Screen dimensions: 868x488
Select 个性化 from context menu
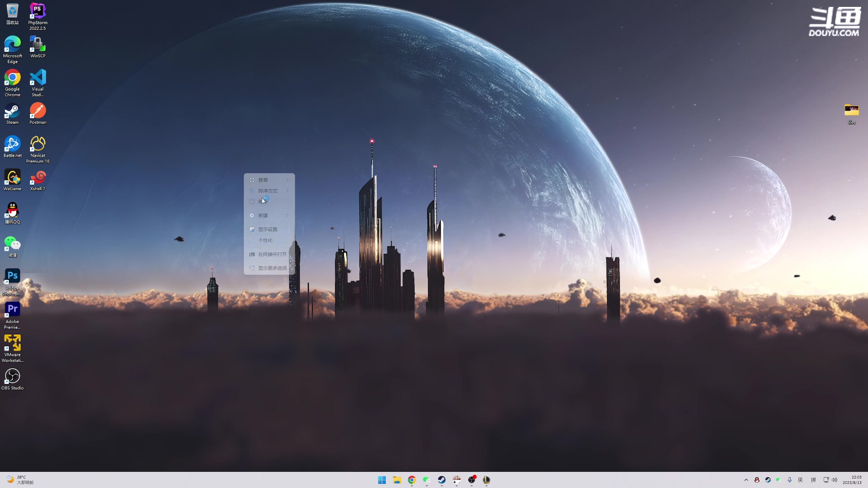click(266, 240)
